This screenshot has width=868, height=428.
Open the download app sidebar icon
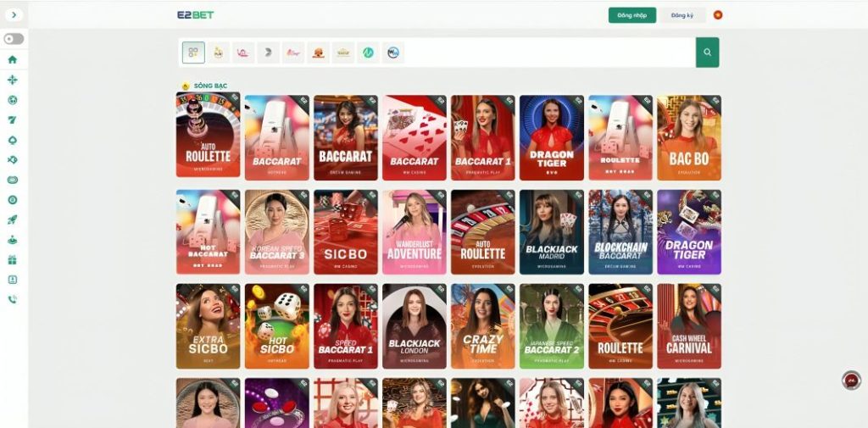(x=12, y=280)
